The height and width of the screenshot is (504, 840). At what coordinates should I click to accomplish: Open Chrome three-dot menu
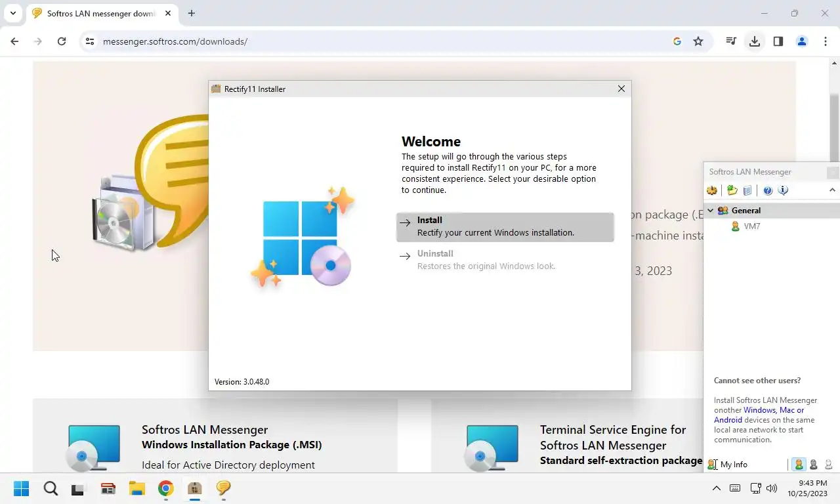[x=826, y=41]
